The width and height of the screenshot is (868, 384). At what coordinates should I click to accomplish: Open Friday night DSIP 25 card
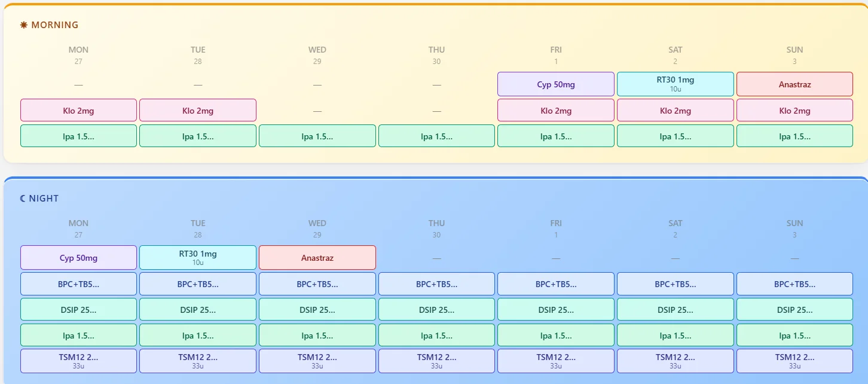click(x=556, y=310)
